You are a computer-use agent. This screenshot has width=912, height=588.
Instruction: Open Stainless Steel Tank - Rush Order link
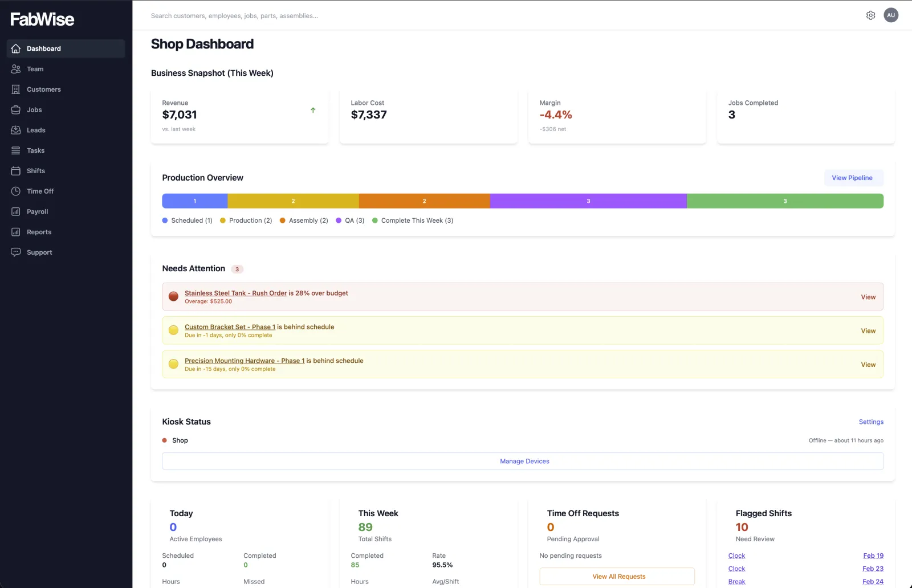[x=235, y=293]
